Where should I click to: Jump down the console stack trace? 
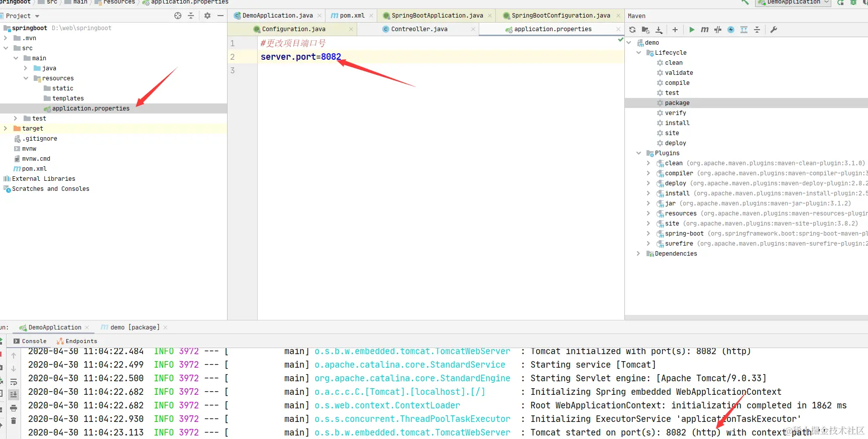tap(14, 368)
